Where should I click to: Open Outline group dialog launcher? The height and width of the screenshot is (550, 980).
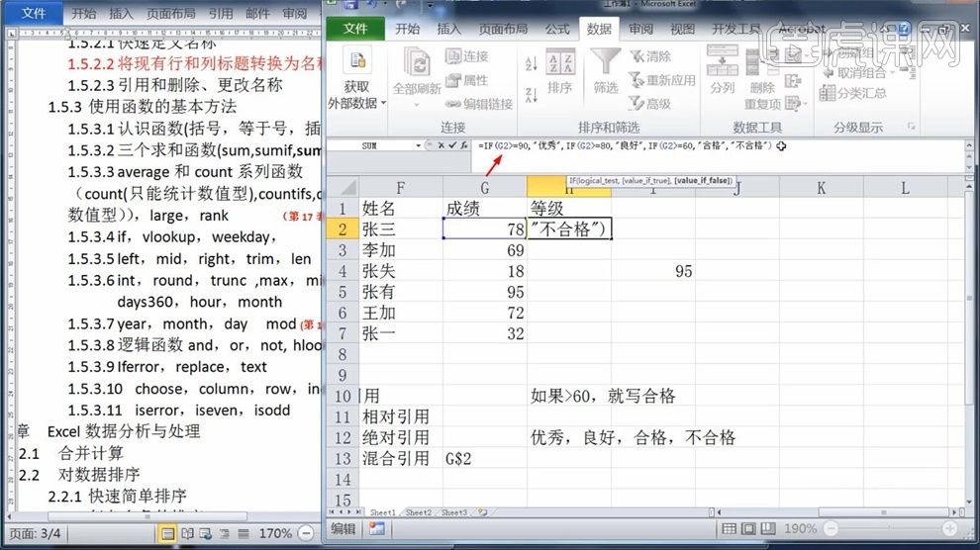(x=912, y=127)
